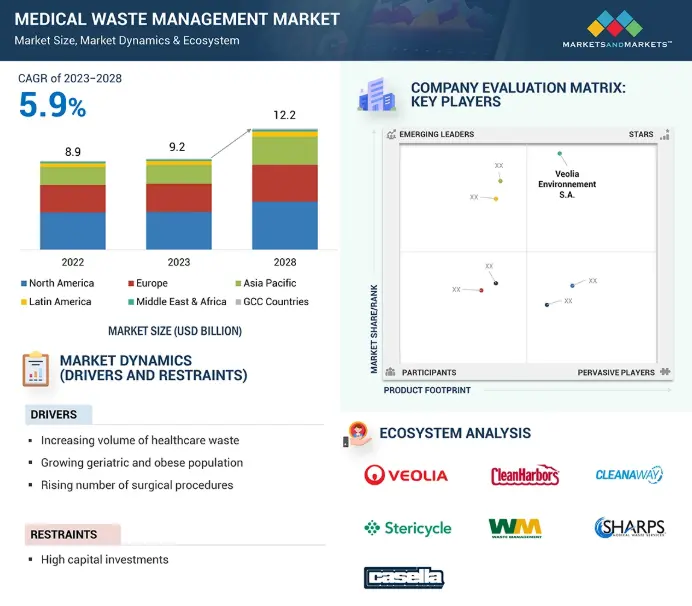Click the Market Size, Market Dynamics & Ecosystem subtitle

[127, 41]
